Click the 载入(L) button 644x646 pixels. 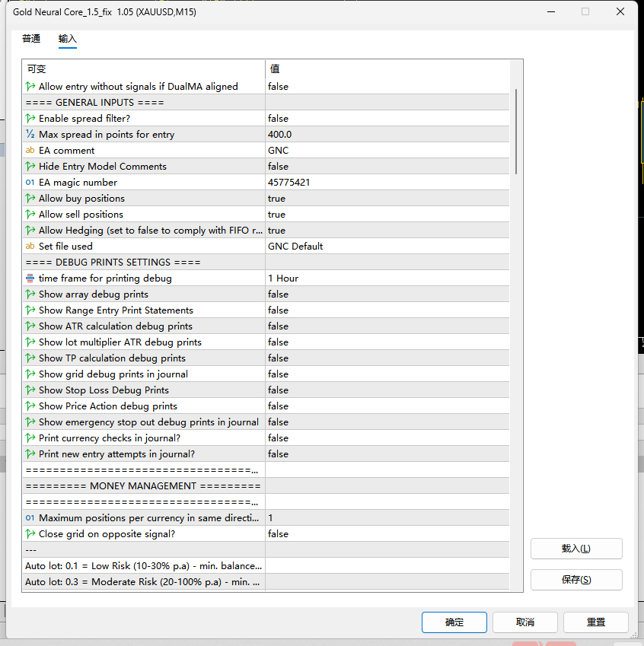click(x=576, y=549)
